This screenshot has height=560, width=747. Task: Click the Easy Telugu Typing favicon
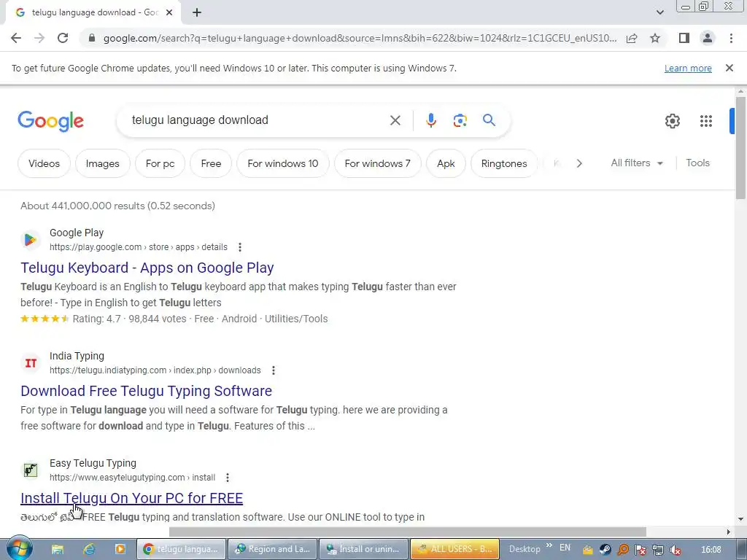[31, 470]
